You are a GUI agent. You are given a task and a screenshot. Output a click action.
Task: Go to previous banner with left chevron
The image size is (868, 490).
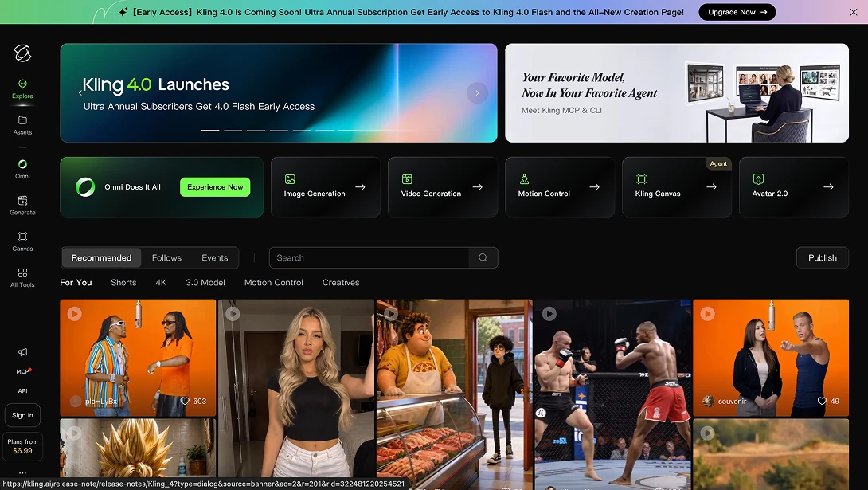coord(80,93)
